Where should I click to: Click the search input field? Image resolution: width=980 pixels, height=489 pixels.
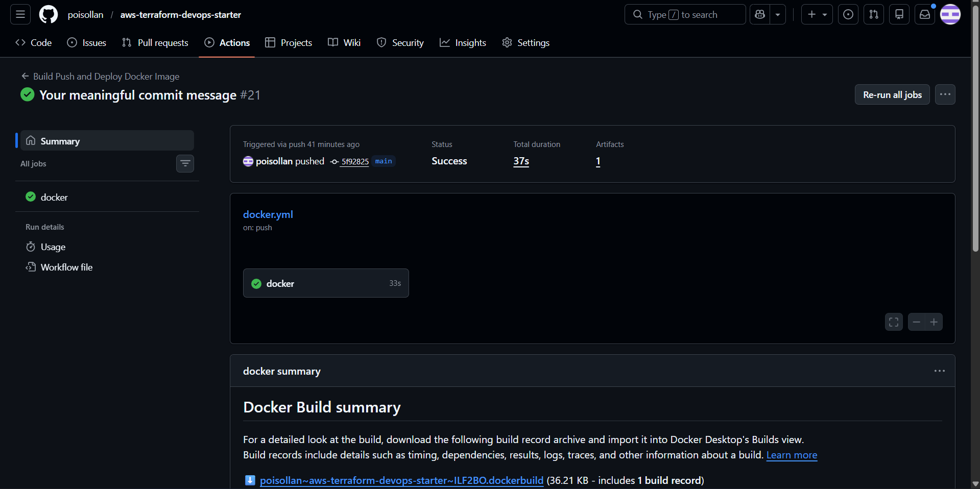685,14
